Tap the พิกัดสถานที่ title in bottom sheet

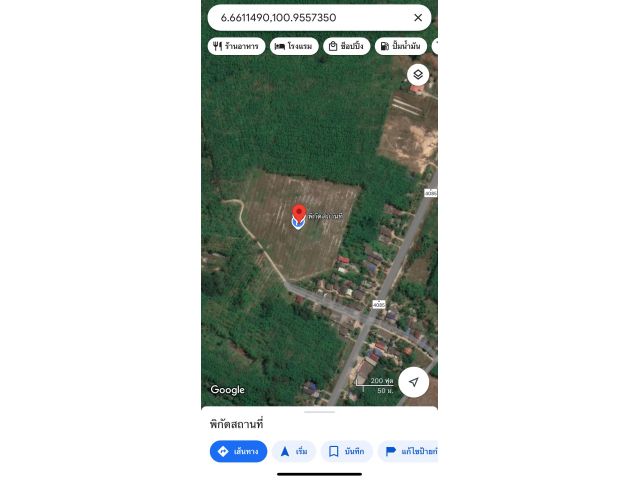(x=237, y=424)
